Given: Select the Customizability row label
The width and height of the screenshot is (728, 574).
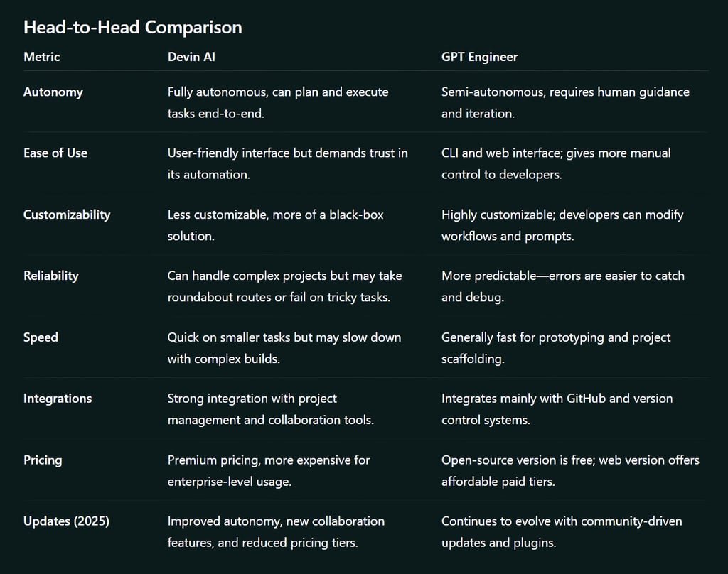Looking at the screenshot, I should [67, 215].
